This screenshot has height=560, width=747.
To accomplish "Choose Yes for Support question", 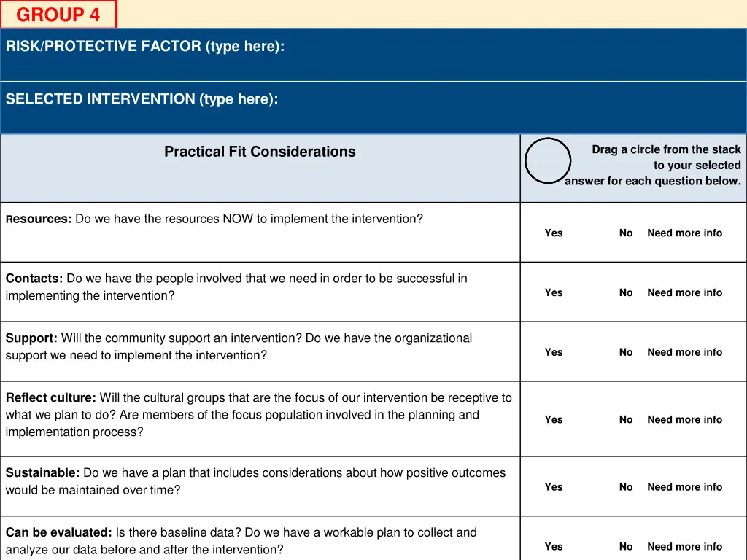I will 554,352.
